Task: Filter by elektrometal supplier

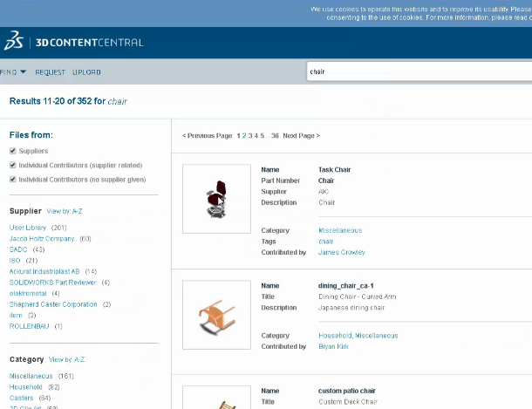Action: click(28, 293)
